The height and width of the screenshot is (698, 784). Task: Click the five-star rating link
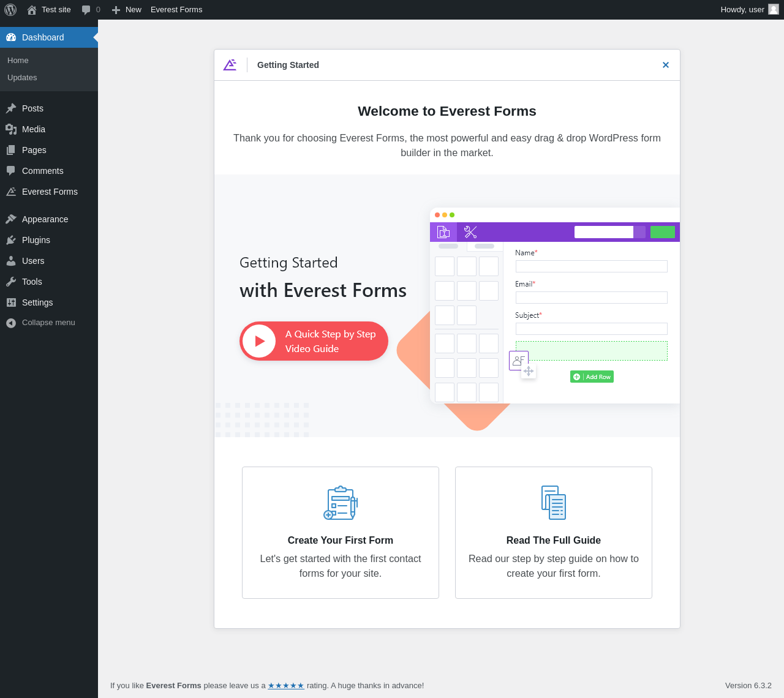pos(286,686)
